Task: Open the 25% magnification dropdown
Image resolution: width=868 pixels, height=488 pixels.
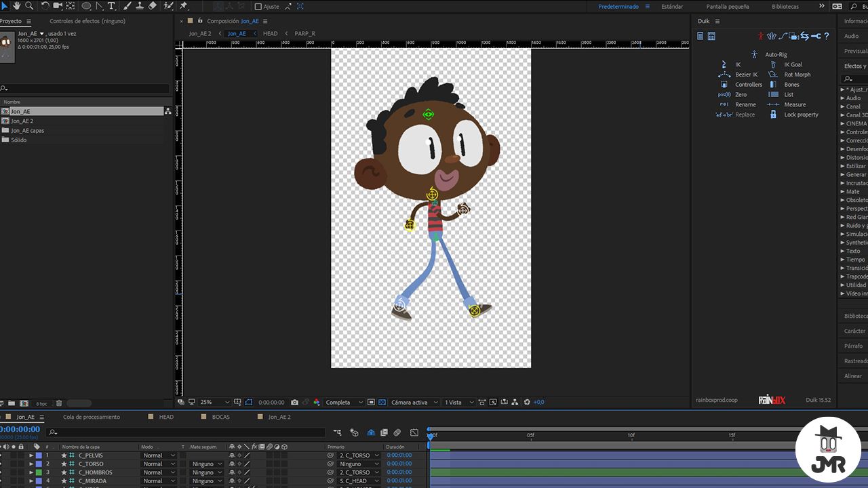Action: (x=214, y=402)
